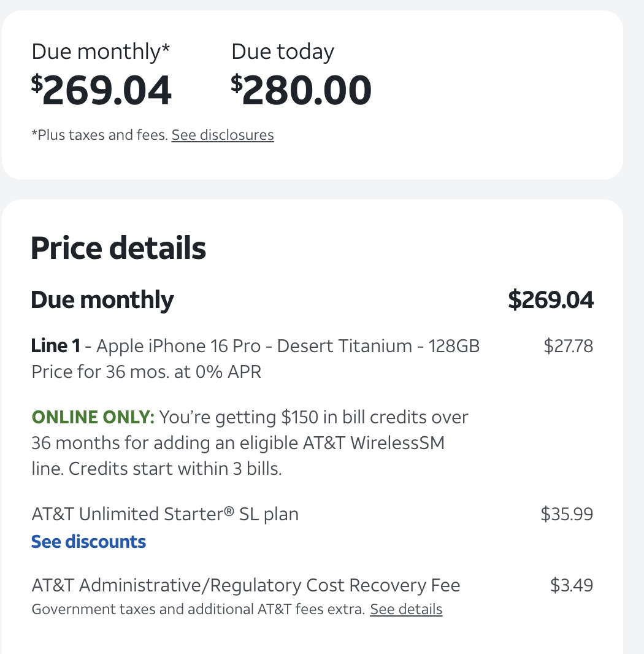This screenshot has height=654, width=644.
Task: Click the Due monthly* label in the summary card
Action: [x=101, y=52]
